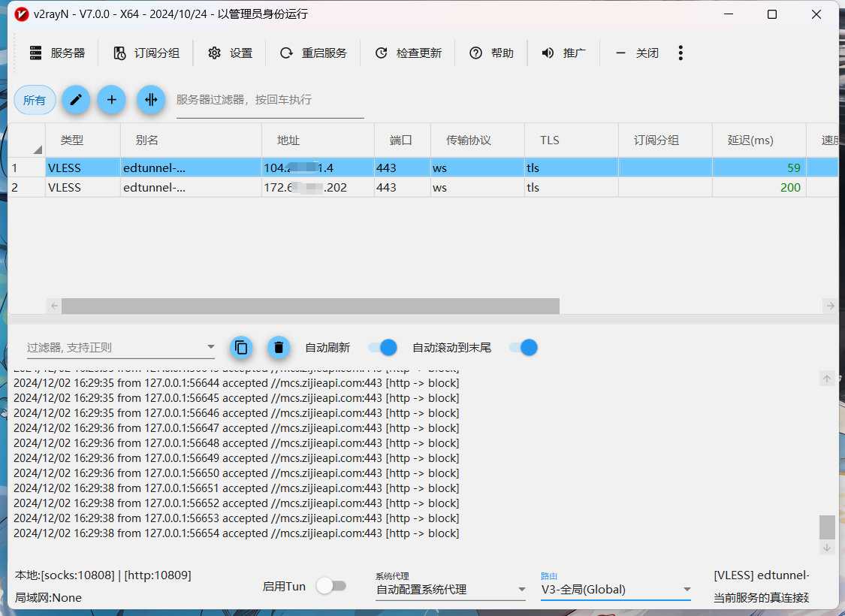Click the 局域网:None status text

[x=49, y=598]
